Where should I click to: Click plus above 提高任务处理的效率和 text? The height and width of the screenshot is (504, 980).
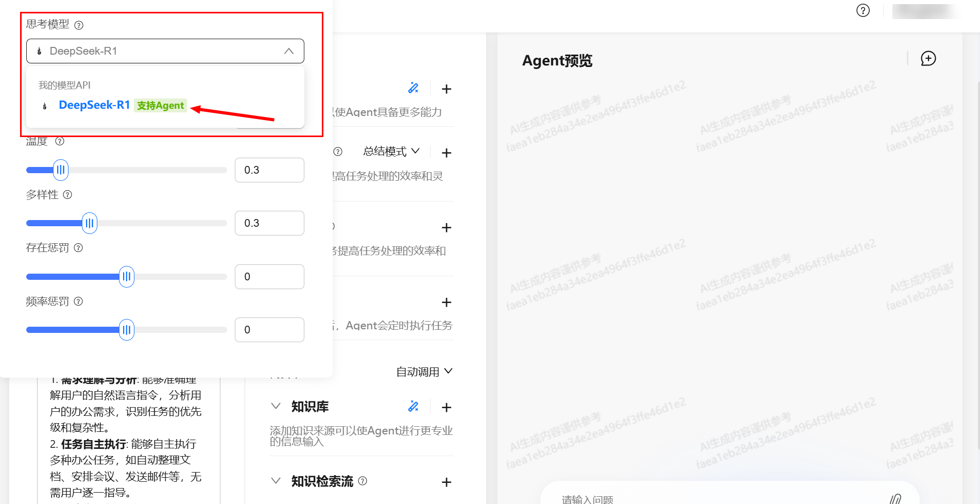coord(446,228)
